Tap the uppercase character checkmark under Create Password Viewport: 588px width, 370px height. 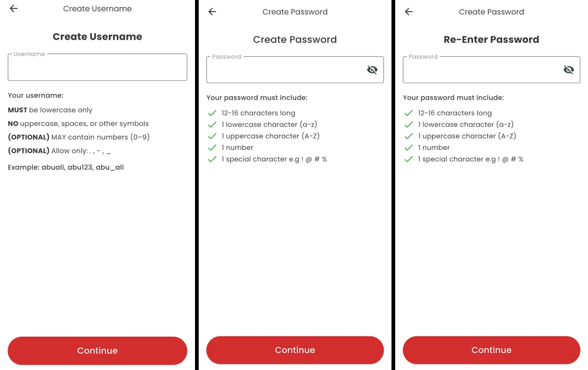click(x=212, y=136)
